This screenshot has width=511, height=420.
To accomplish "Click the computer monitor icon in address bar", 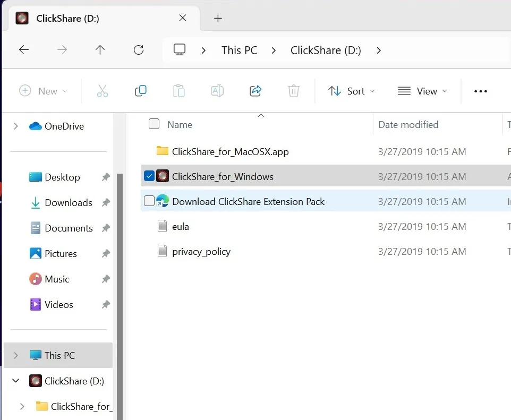I will (x=179, y=50).
